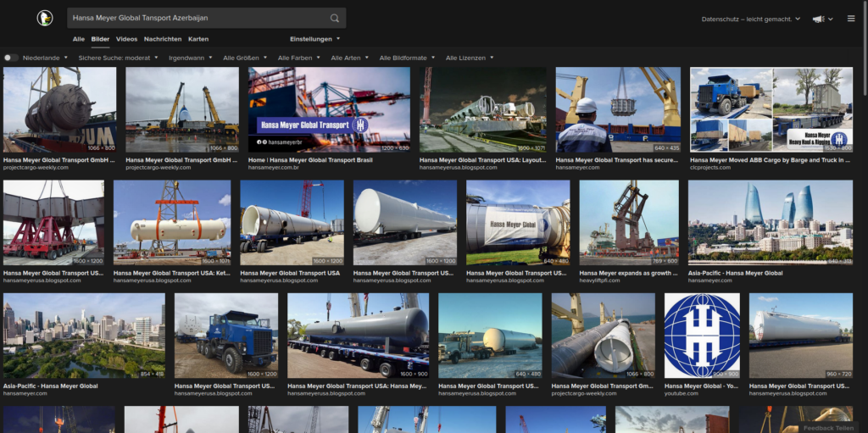Open Hansa Meyer Global Transport has secure link

tap(617, 160)
